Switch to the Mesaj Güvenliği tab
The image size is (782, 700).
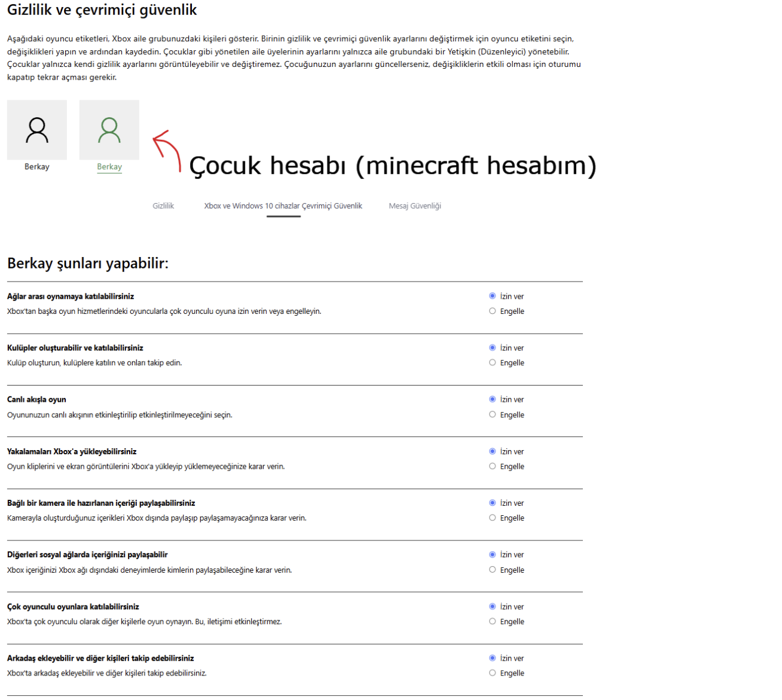pyautogui.click(x=415, y=206)
